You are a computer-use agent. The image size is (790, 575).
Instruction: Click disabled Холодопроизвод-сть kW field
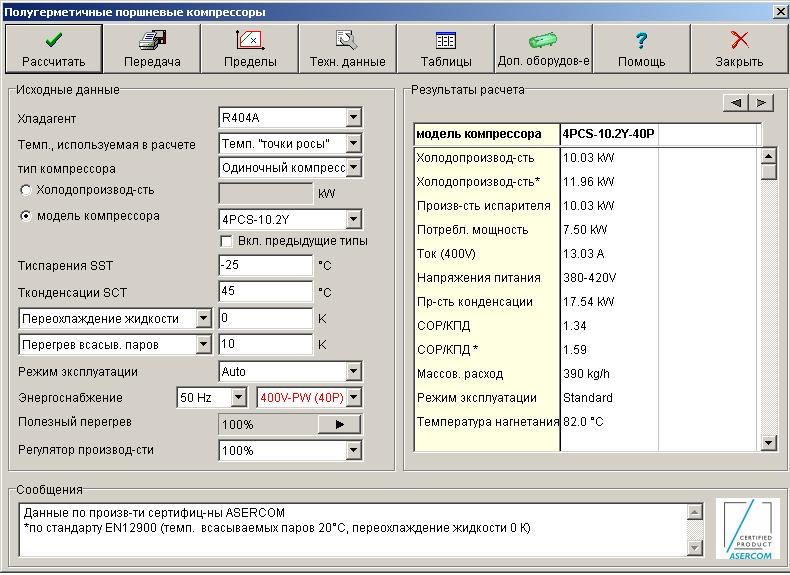coord(266,194)
